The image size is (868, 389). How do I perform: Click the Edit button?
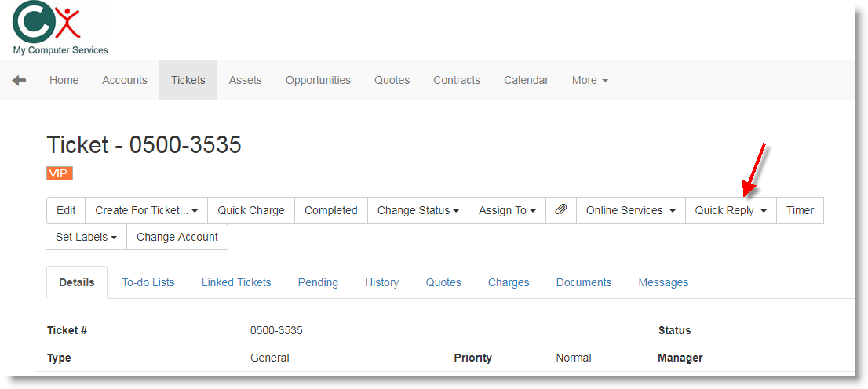66,210
